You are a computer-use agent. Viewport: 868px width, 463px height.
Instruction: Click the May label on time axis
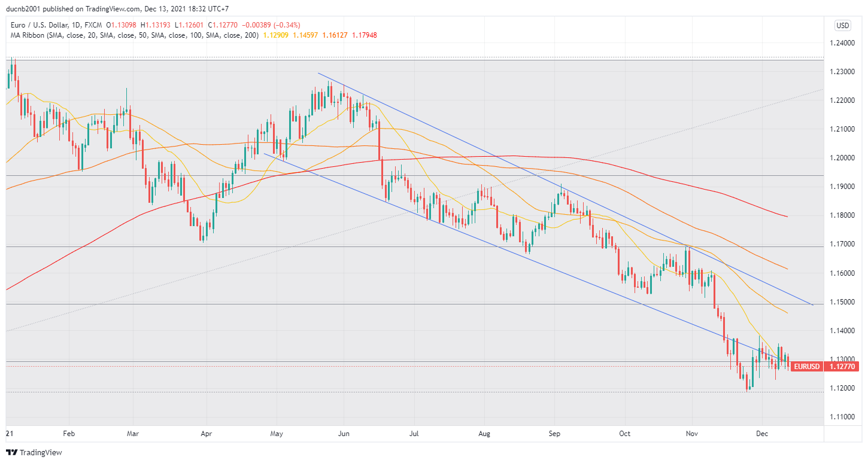pos(276,433)
